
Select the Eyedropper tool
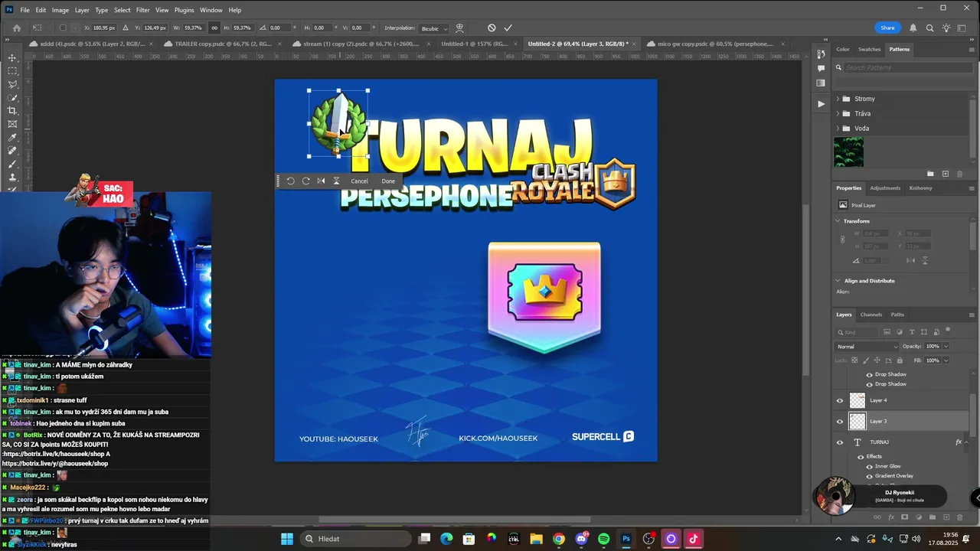[x=12, y=138]
